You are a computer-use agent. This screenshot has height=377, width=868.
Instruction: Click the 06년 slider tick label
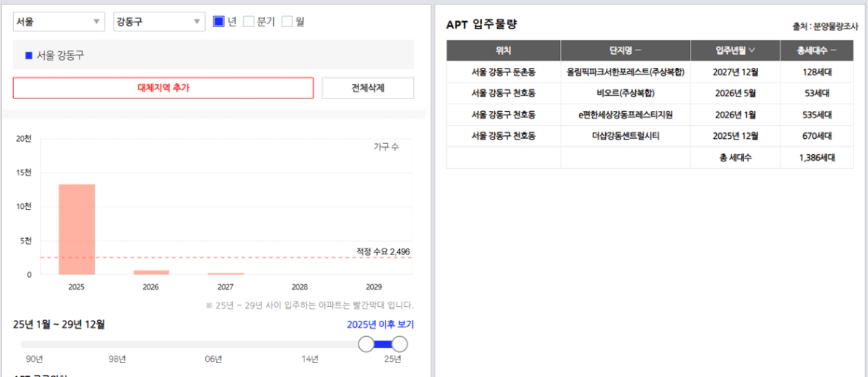[x=214, y=359]
